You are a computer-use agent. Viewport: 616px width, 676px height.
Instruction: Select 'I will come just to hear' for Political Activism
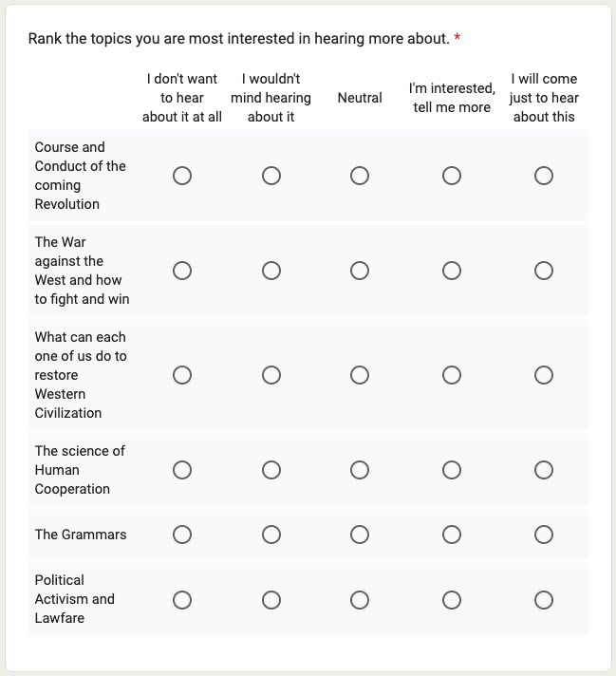click(544, 599)
